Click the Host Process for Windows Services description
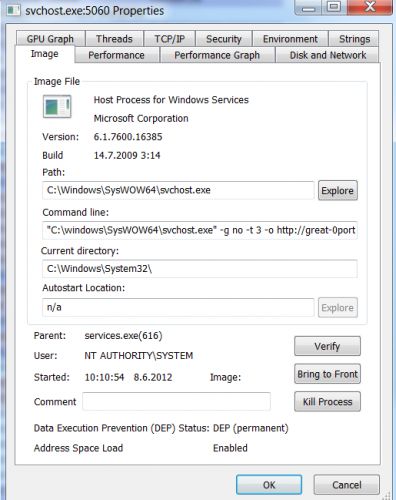The height and width of the screenshot is (500, 396). point(171,100)
